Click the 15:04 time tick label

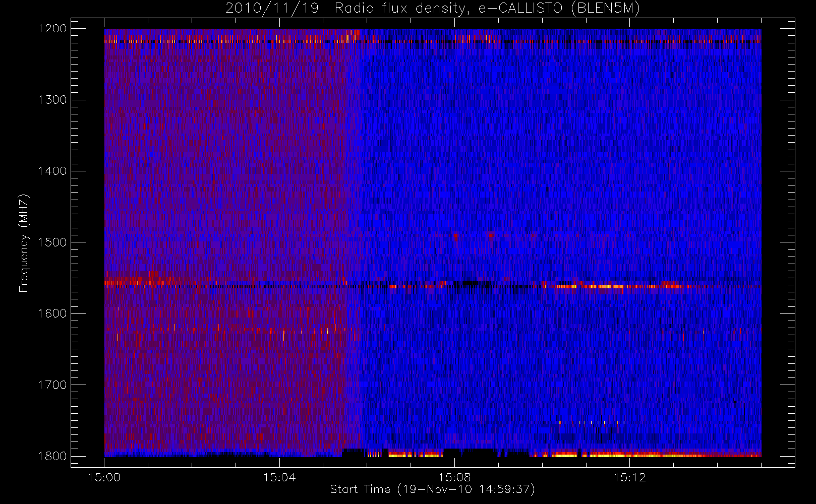click(x=279, y=477)
